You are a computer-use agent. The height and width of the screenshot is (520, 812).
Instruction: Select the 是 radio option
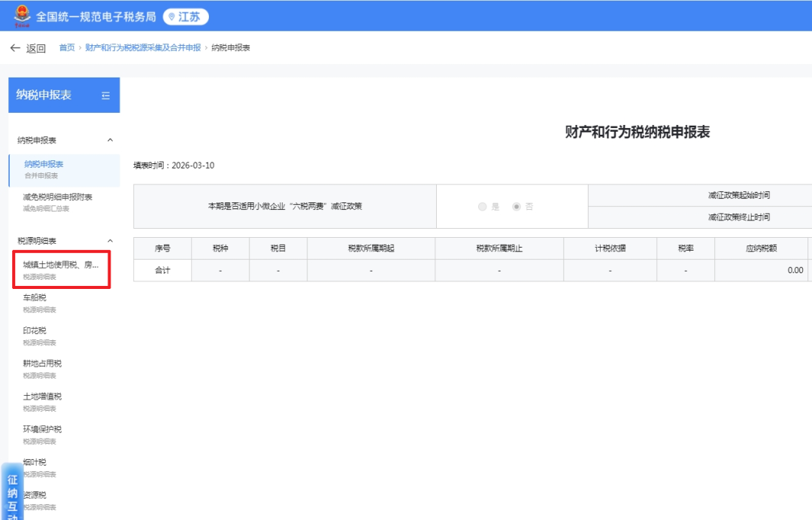pyautogui.click(x=482, y=207)
